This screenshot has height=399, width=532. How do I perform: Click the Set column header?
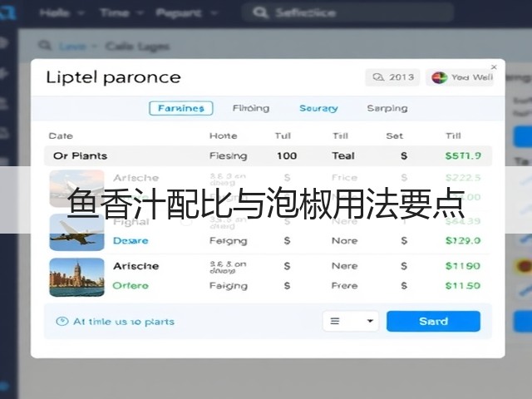tap(395, 136)
